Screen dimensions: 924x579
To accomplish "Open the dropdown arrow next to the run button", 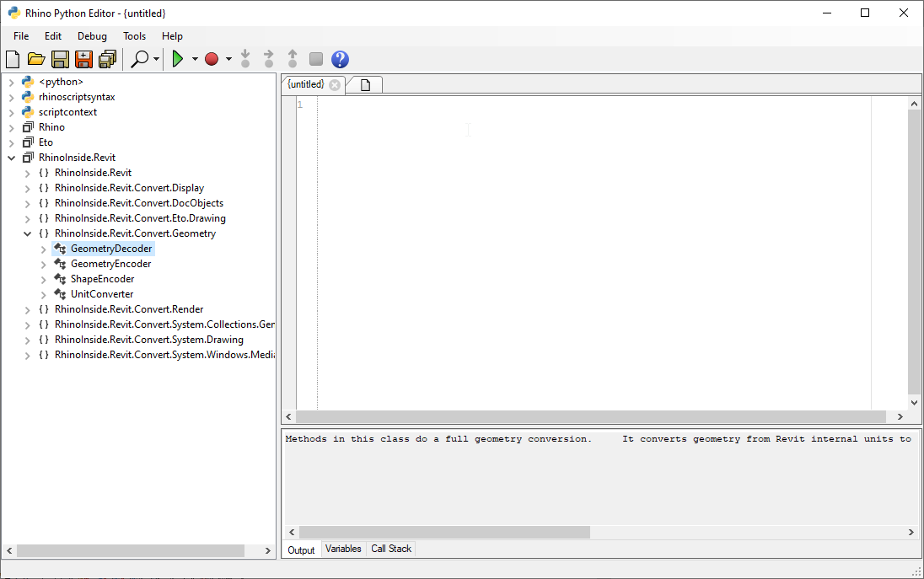I will [195, 59].
